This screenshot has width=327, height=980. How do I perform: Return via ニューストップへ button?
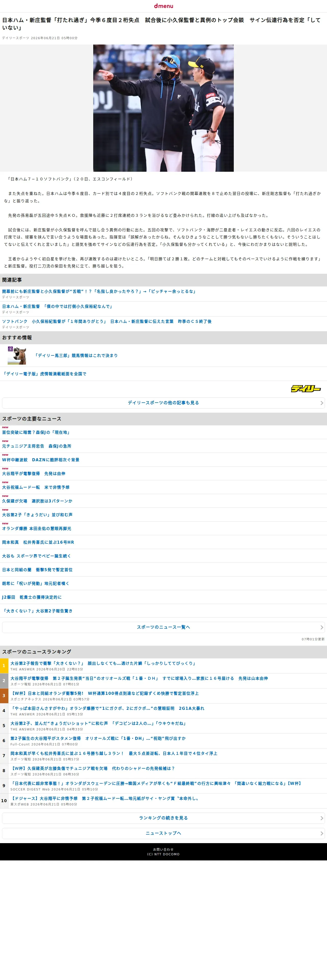[163, 833]
